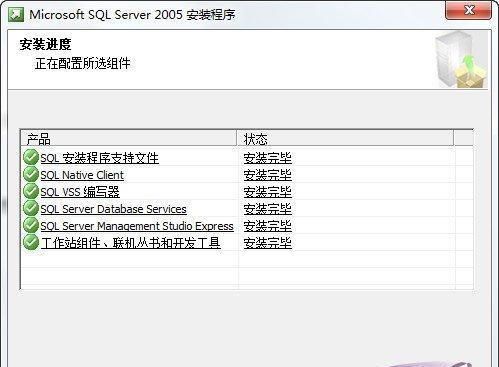Click 安装完毕 status for 工作站组件 row

(x=268, y=243)
